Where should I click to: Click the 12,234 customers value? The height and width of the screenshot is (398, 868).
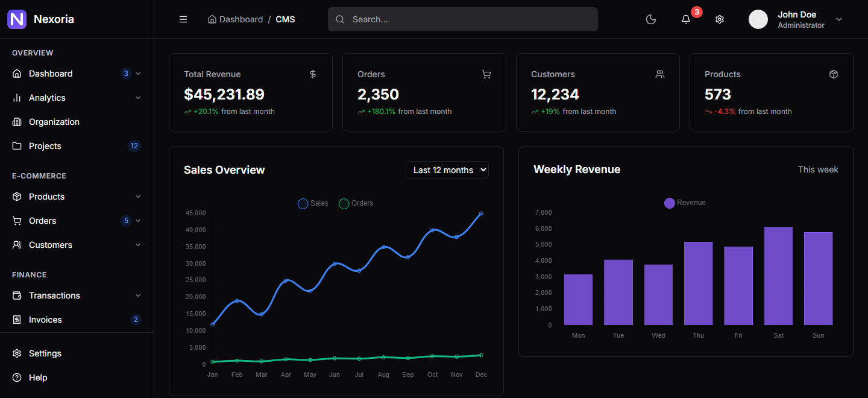tap(555, 95)
